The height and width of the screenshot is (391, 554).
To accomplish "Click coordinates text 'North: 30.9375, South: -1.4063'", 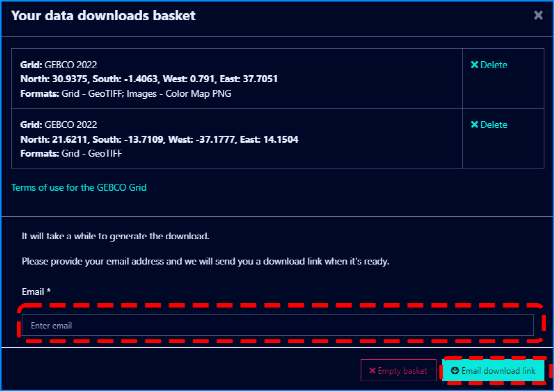I will click(89, 79).
